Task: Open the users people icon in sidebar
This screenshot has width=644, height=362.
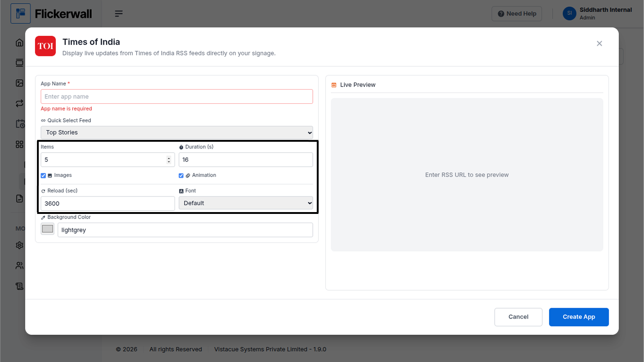Action: (19, 266)
